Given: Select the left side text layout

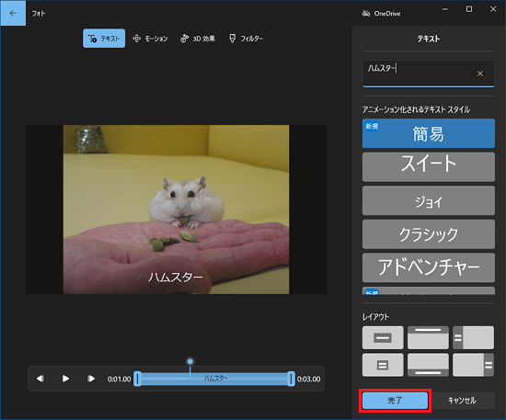Looking at the screenshot, I should [x=473, y=338].
